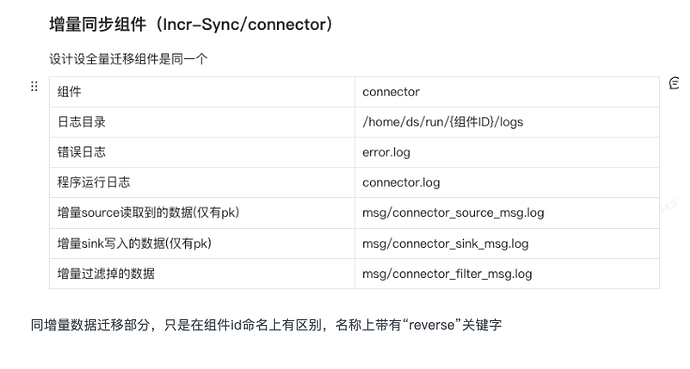
Task: Click the msg/connector_source_msg.log cell
Action: point(507,213)
